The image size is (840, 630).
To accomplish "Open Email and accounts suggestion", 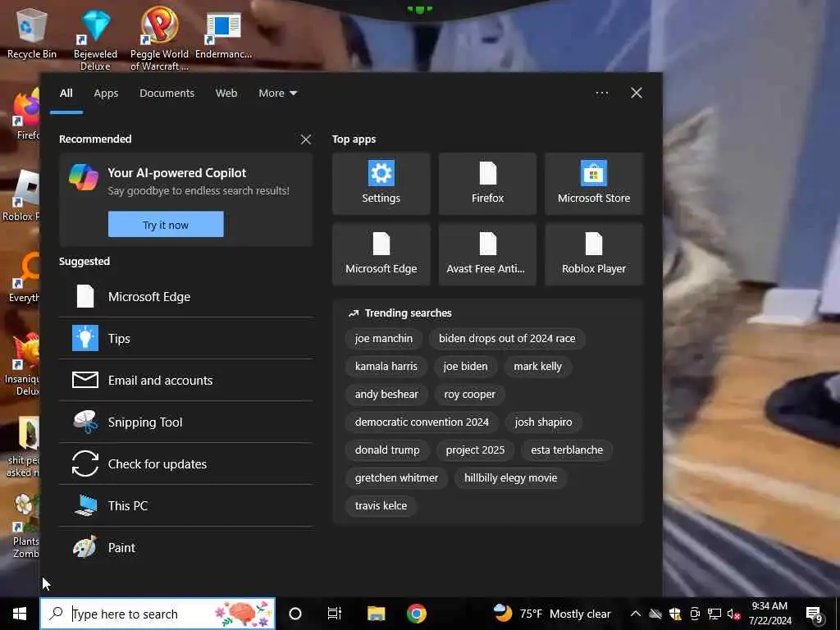I will click(185, 381).
